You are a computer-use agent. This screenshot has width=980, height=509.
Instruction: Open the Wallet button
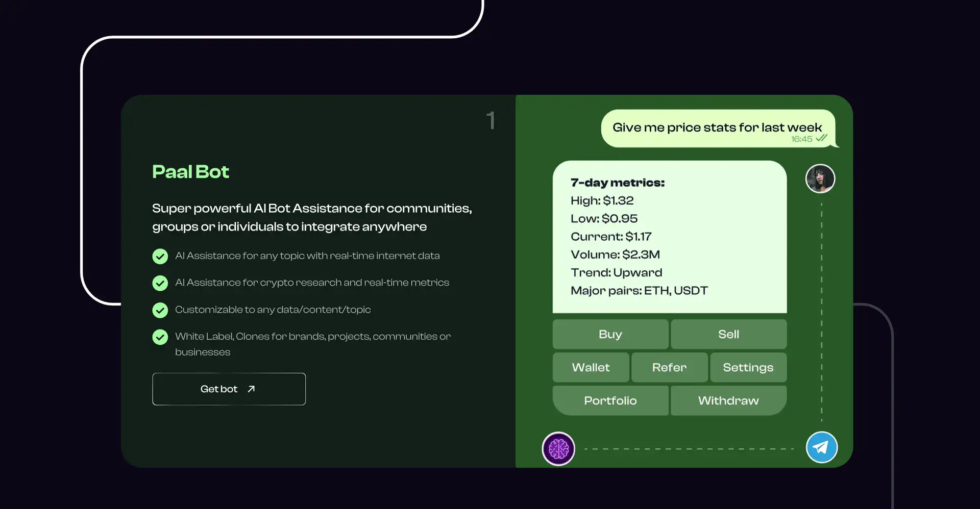click(x=591, y=367)
